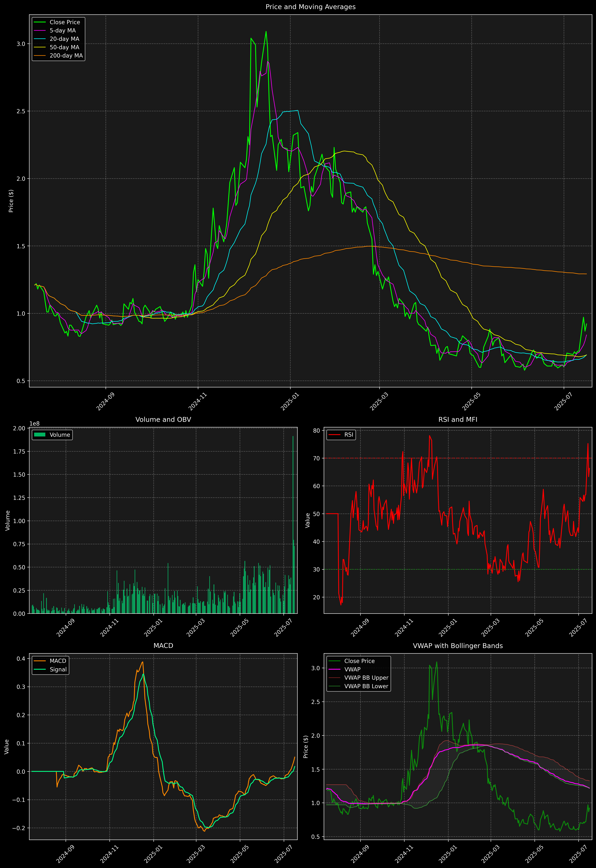
Task: Click the 2.00 tick on the Volume axis
Action: (19, 428)
